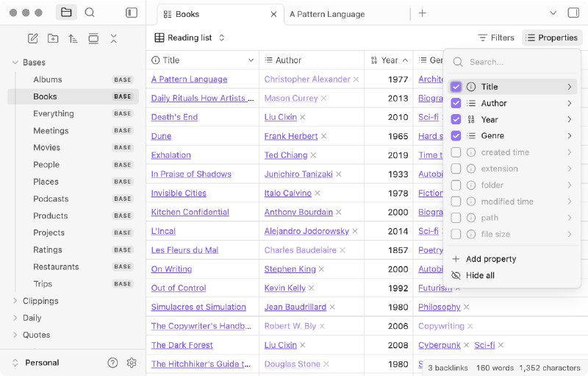Screen dimensions: 588x376
Task: Click the properties search input field
Action: pos(518,63)
